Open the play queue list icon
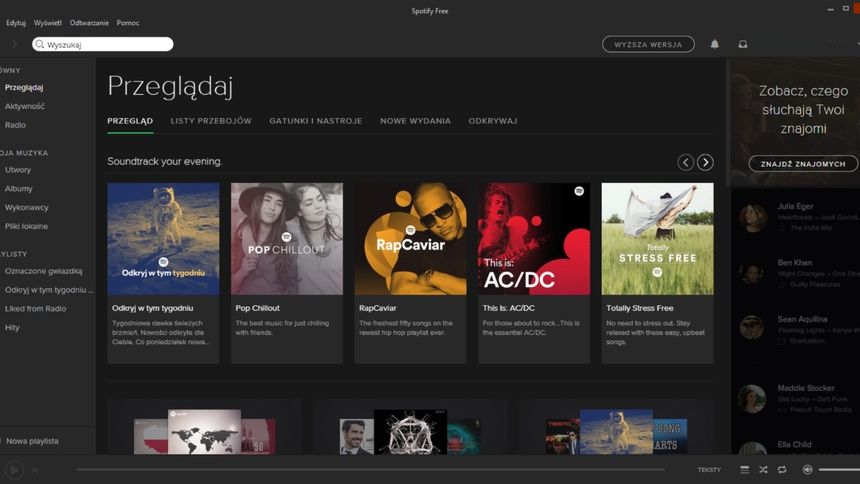 744,469
